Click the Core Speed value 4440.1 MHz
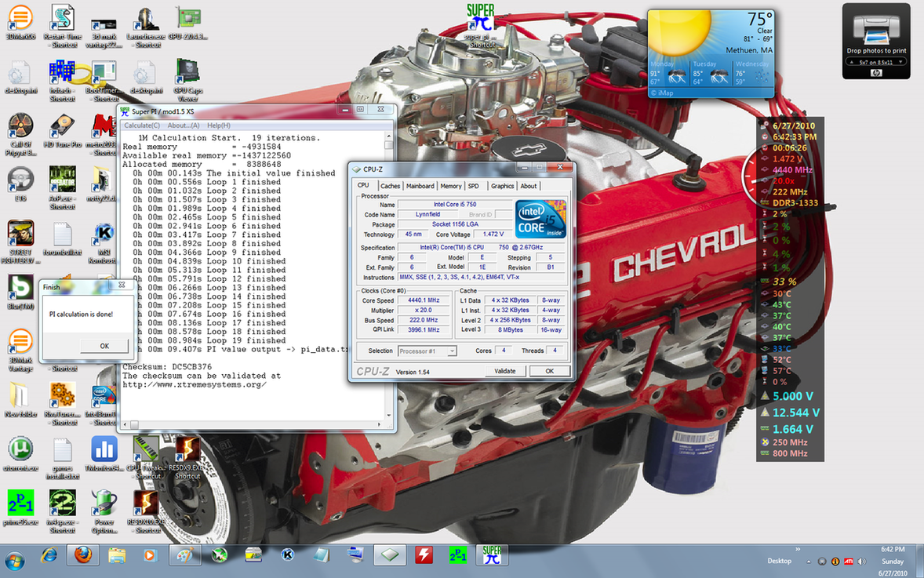 pyautogui.click(x=424, y=300)
